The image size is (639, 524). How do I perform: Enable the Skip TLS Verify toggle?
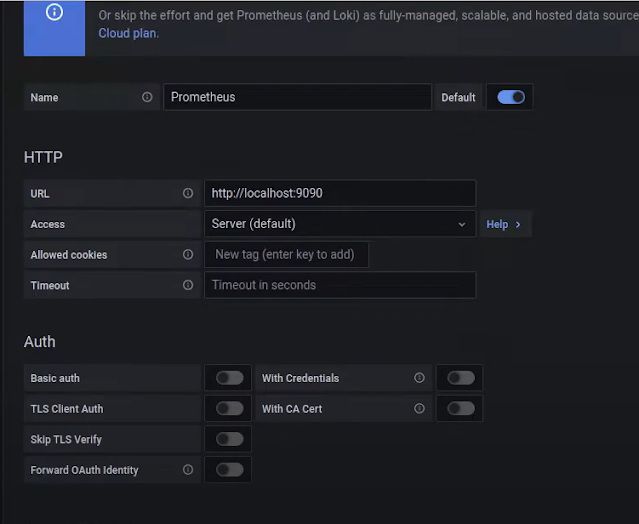coord(230,439)
